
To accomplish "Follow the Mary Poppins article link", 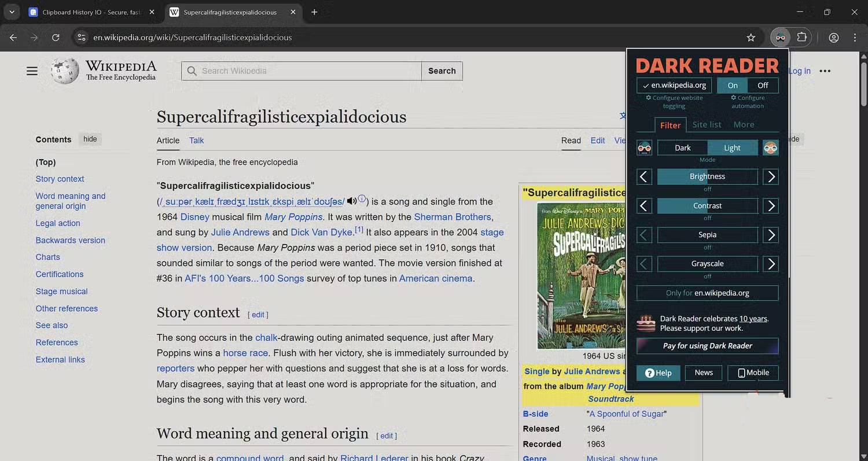I will point(293,216).
